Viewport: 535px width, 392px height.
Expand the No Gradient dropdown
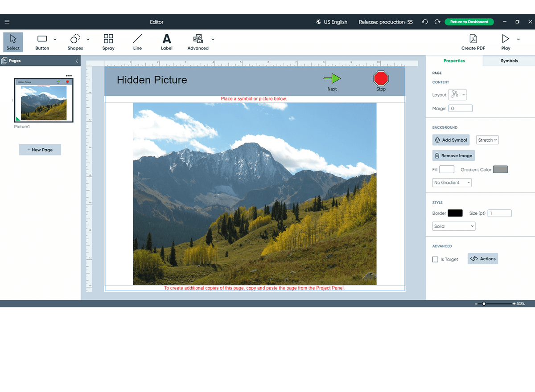click(452, 182)
